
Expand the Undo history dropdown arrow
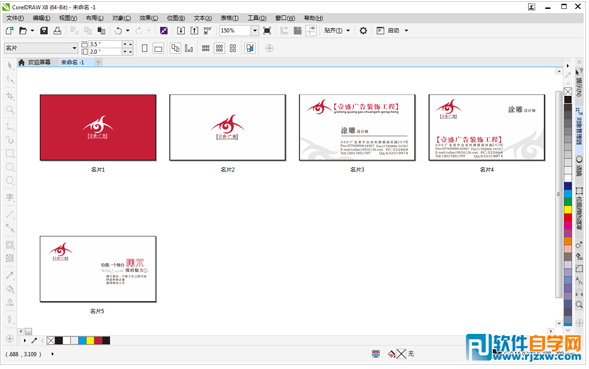click(x=128, y=31)
